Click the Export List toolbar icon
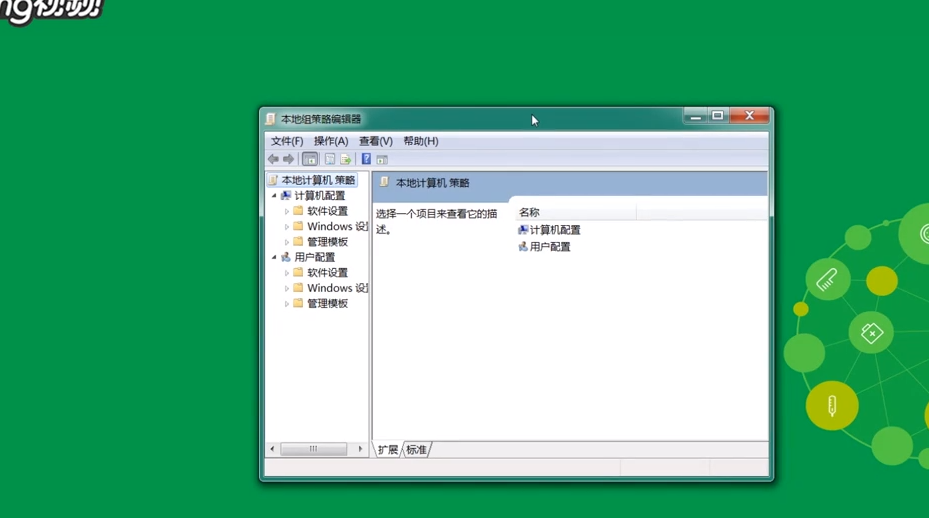The image size is (929, 518). [345, 159]
